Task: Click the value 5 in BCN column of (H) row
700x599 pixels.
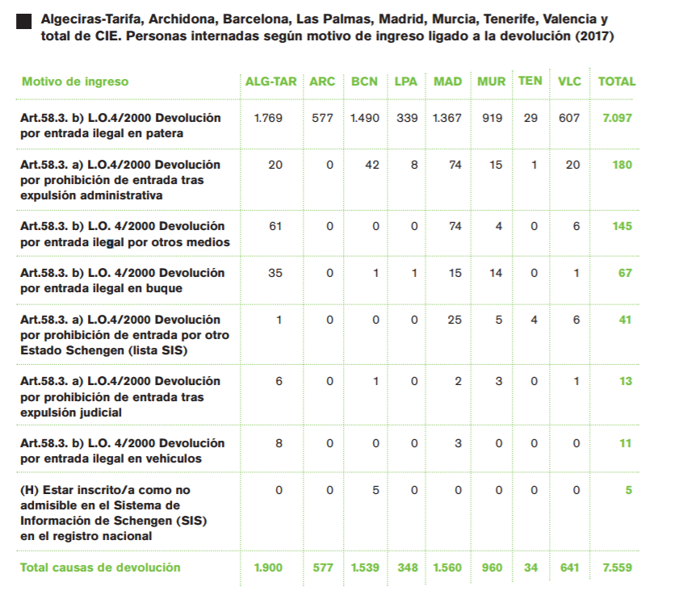Action: (x=376, y=490)
